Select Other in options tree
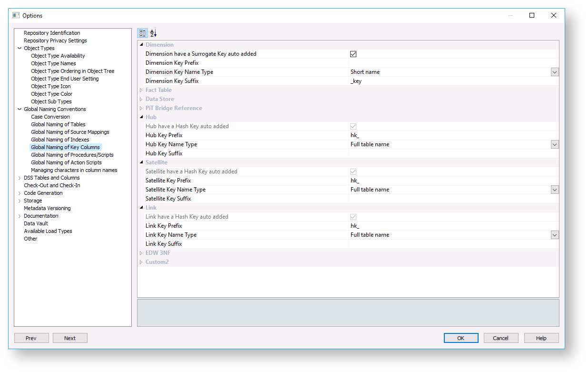The width and height of the screenshot is (588, 372). pos(30,239)
